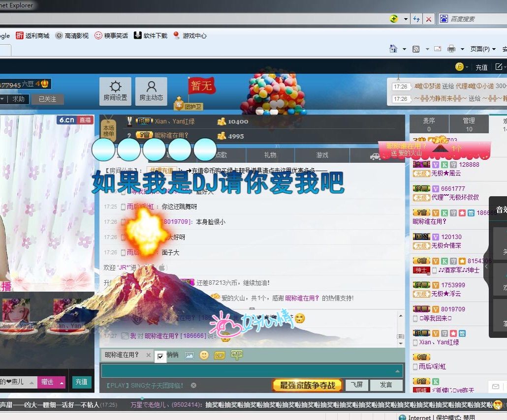Open the 糗事笑话 favorites shortcut
The width and height of the screenshot is (507, 420).
point(111,35)
